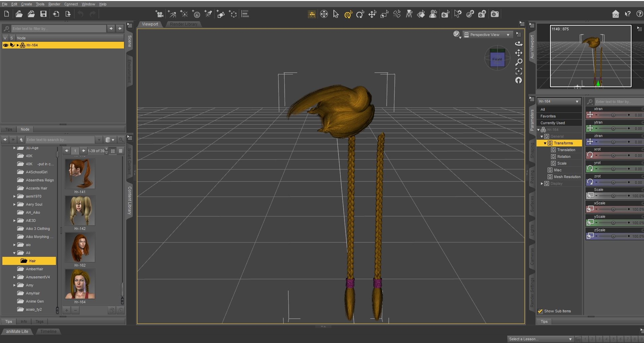Click the xtran slider handle

pyautogui.click(x=613, y=115)
